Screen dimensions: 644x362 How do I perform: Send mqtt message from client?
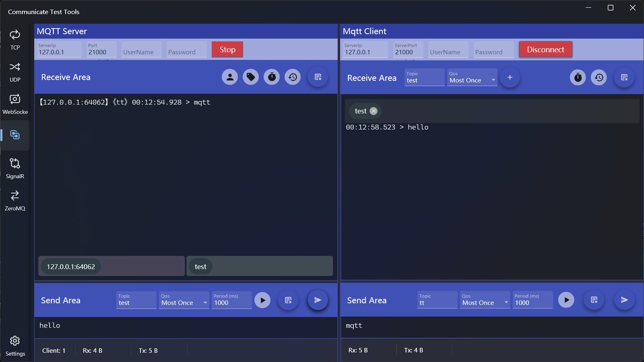point(624,300)
